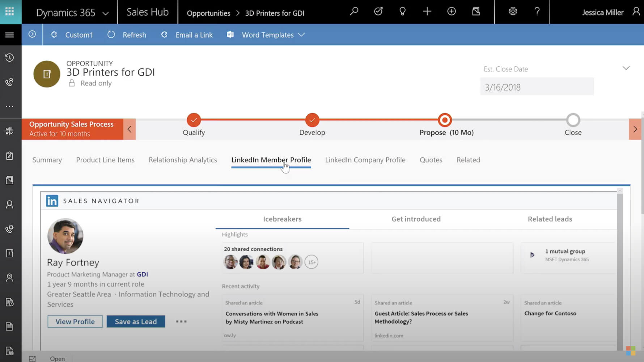Screen dimensions: 644x362
Task: Switch to the Icebreakers tab
Action: tap(282, 219)
